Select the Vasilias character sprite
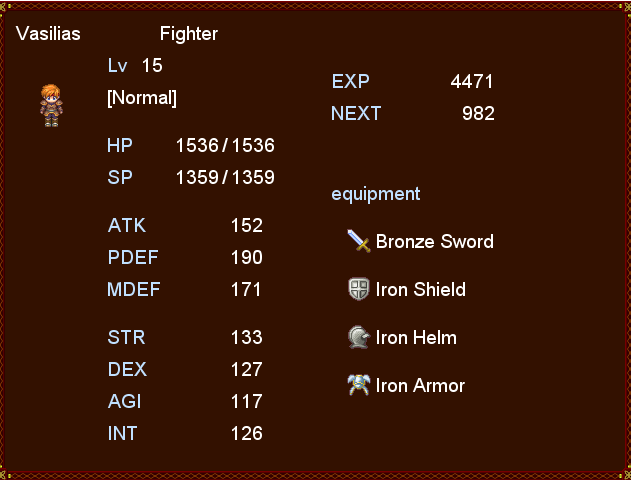This screenshot has width=631, height=480. (51, 105)
